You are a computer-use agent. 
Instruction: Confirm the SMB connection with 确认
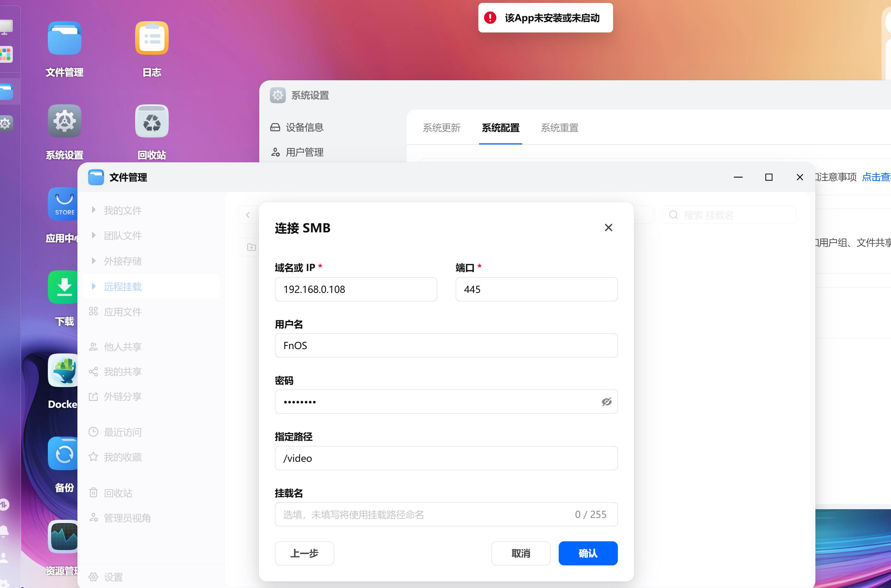(x=588, y=553)
